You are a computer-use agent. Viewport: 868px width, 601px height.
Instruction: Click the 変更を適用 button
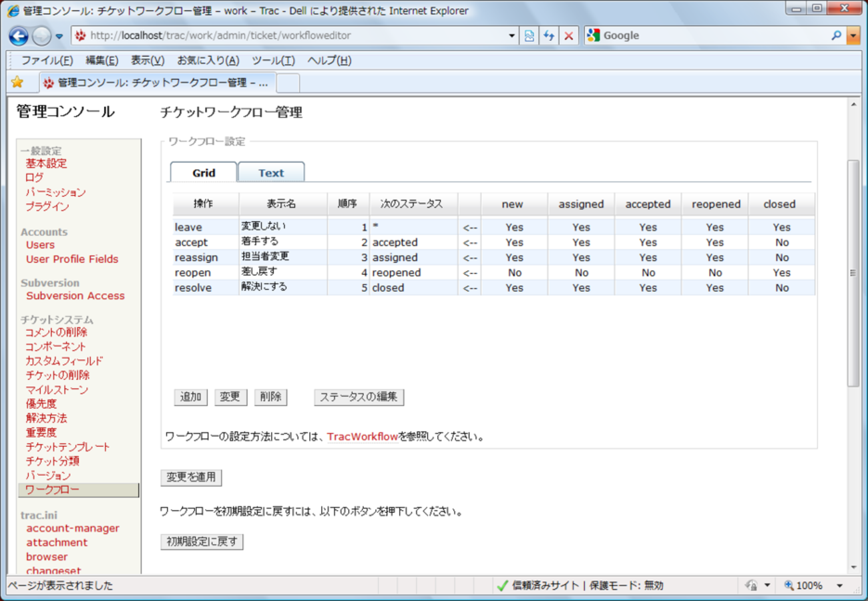click(191, 477)
